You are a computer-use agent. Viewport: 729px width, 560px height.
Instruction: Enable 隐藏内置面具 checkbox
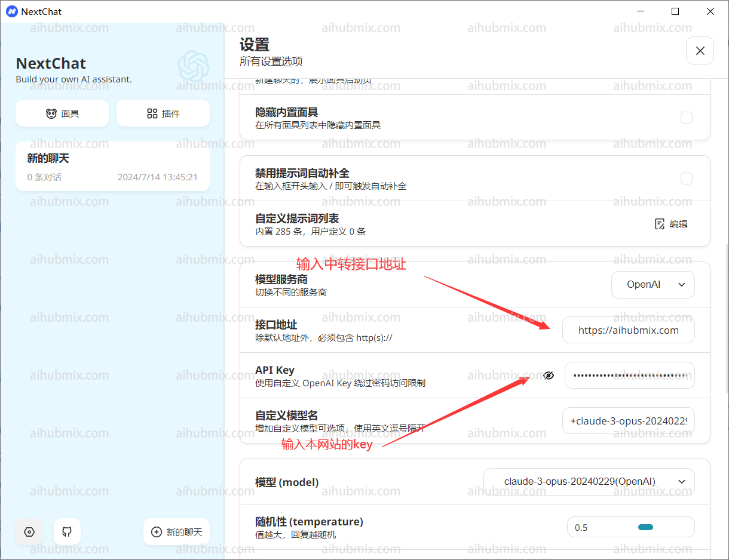[687, 118]
